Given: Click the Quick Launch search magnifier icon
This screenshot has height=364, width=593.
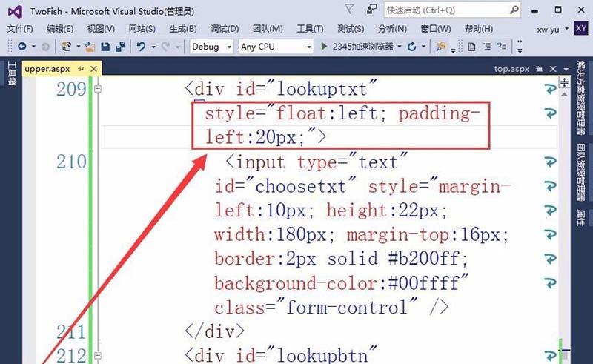Looking at the screenshot, I should [514, 10].
